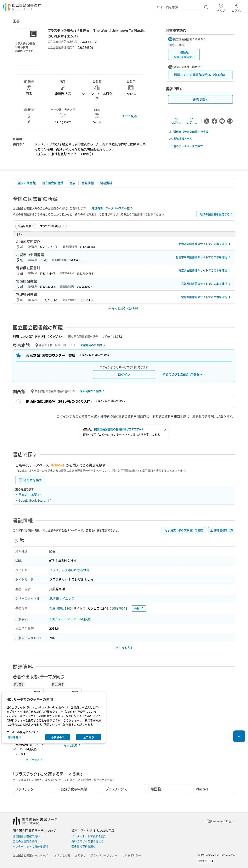
Task: Click the search magnifier button in header
Action: (x=206, y=7)
